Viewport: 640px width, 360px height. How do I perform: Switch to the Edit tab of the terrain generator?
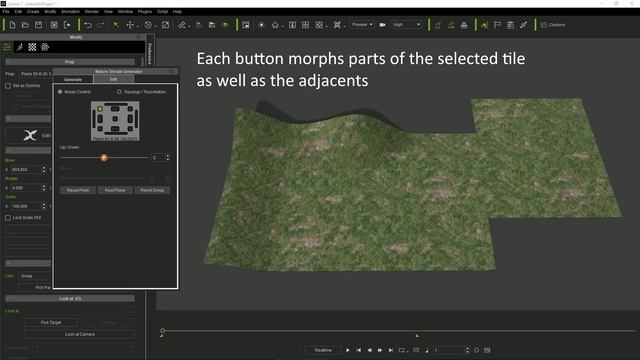[x=113, y=79]
